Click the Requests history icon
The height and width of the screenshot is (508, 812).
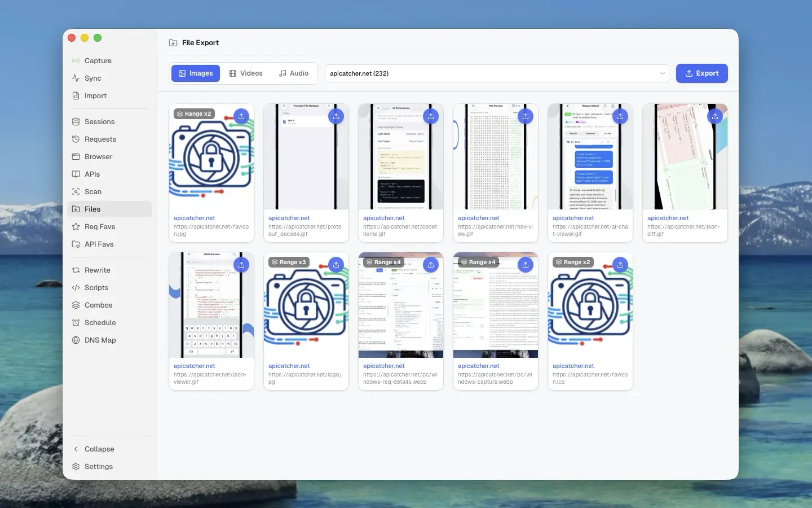coord(76,139)
